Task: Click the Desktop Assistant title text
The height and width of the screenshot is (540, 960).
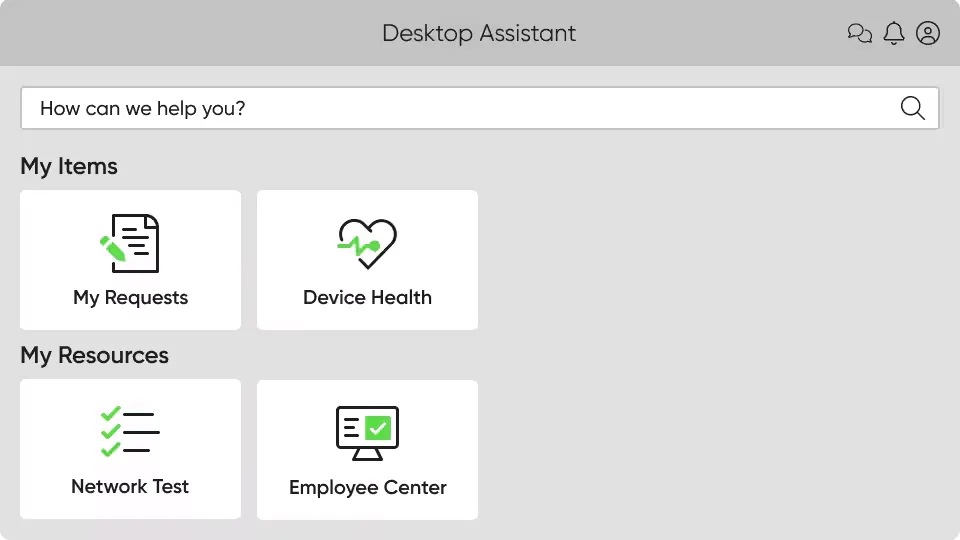Action: pyautogui.click(x=479, y=33)
